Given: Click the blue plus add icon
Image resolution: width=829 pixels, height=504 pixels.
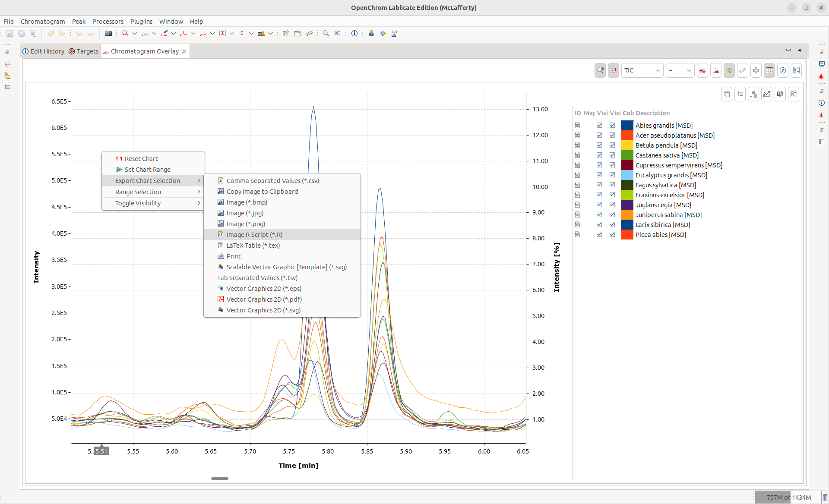Looking at the screenshot, I should [x=756, y=70].
